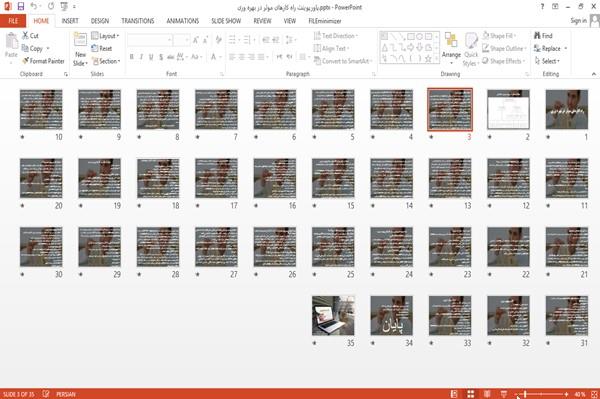This screenshot has height=399, width=600.
Task: Click the spell check icon in status bar
Action: point(46,394)
